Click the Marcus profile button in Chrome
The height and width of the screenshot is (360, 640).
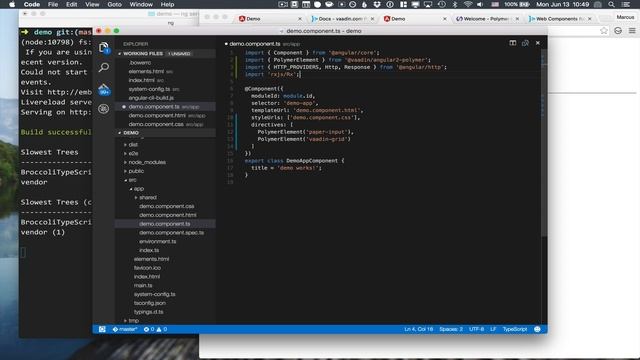point(625,17)
